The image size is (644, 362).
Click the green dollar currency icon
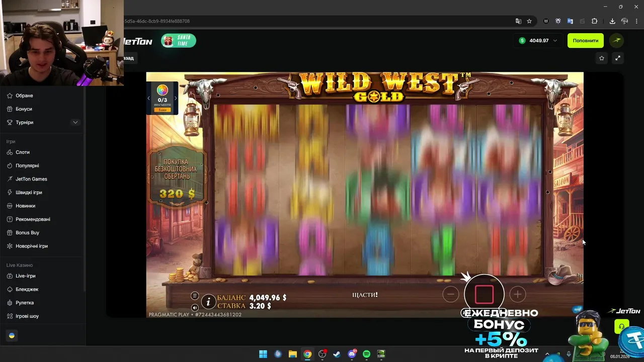[x=522, y=41]
